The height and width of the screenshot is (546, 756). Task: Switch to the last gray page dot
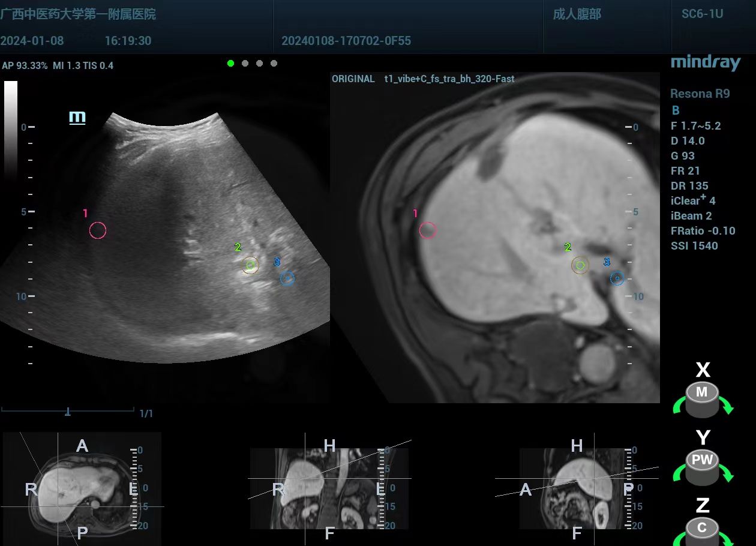click(x=274, y=63)
